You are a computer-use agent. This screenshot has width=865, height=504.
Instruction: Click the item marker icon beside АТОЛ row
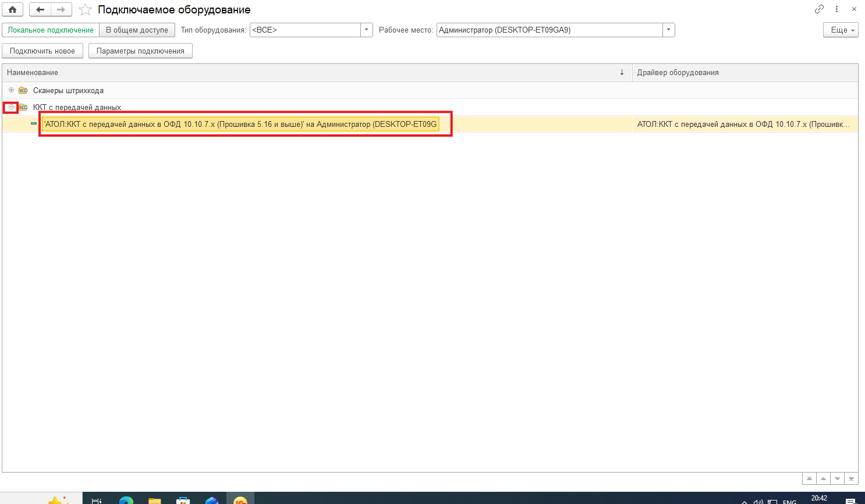34,124
